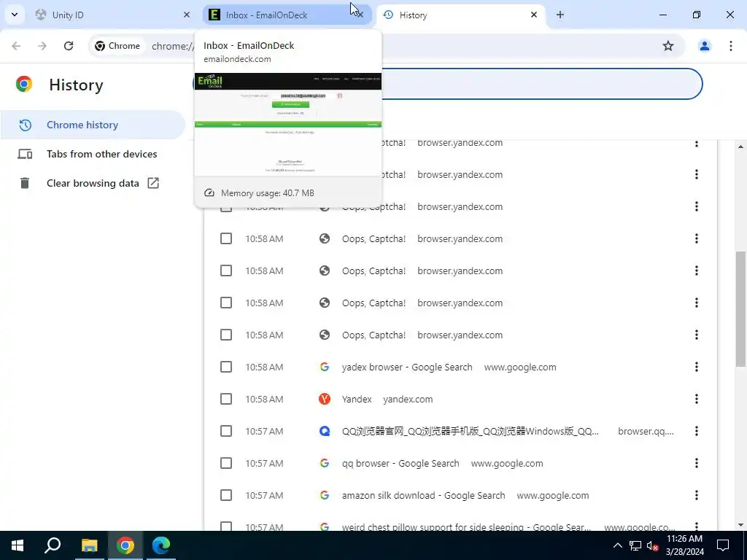Image resolution: width=747 pixels, height=560 pixels.
Task: Bookmark this page with the star icon
Action: 668,46
